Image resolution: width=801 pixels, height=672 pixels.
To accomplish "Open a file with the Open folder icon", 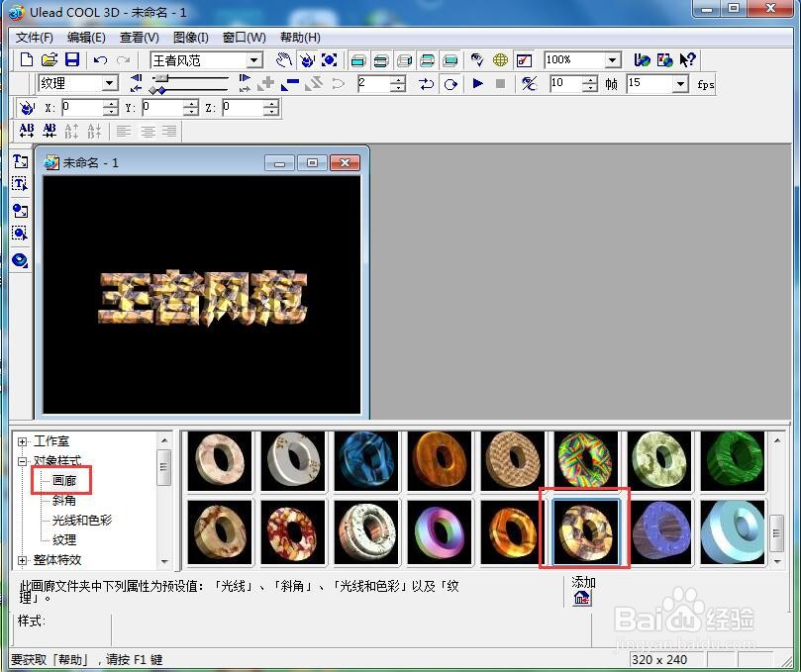I will (x=50, y=59).
